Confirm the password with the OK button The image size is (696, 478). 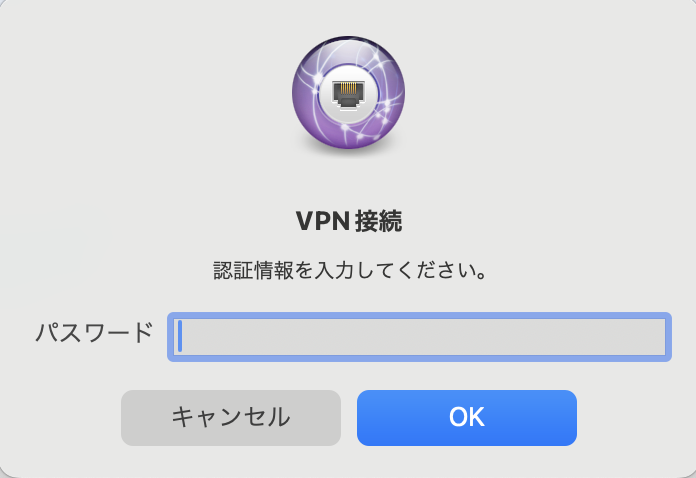[467, 418]
